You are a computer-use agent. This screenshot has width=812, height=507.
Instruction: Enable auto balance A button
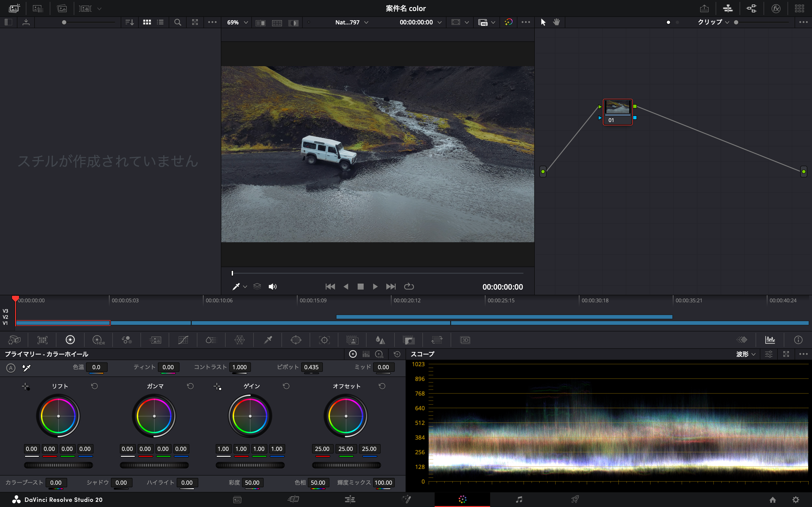[x=11, y=368]
